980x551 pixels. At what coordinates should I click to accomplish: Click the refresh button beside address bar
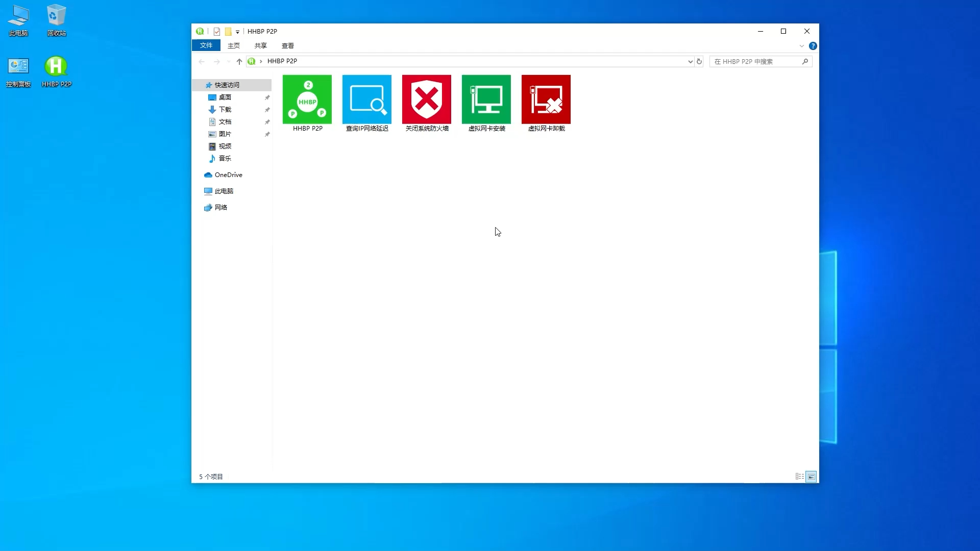tap(699, 61)
